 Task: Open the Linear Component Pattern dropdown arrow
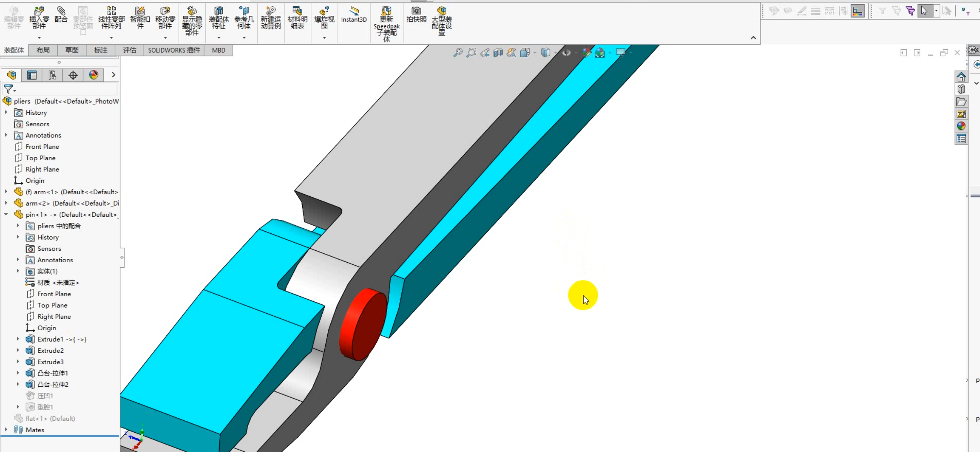pyautogui.click(x=112, y=37)
